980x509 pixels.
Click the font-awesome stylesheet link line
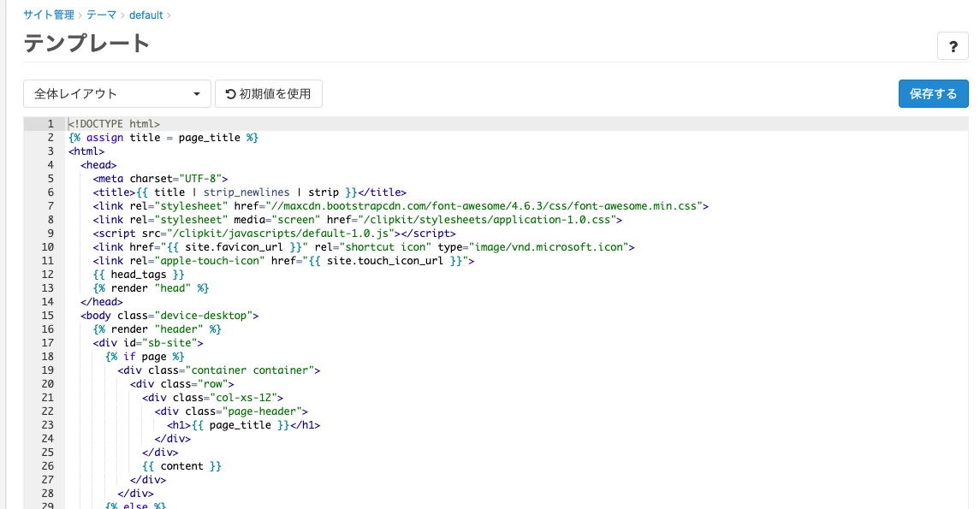coord(400,206)
